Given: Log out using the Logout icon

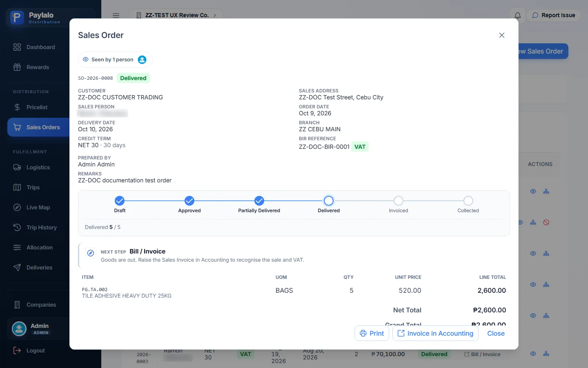Looking at the screenshot, I should (x=17, y=350).
